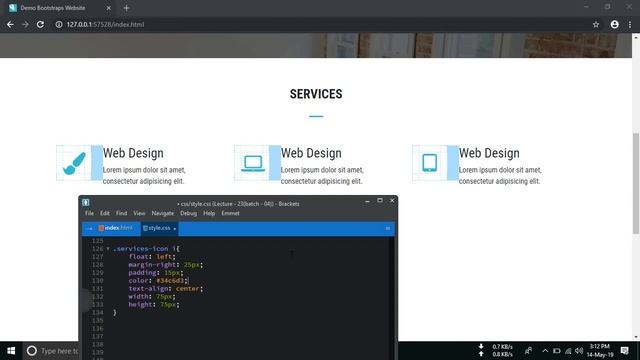Click the Web Design heading beside paintbrush

[133, 153]
